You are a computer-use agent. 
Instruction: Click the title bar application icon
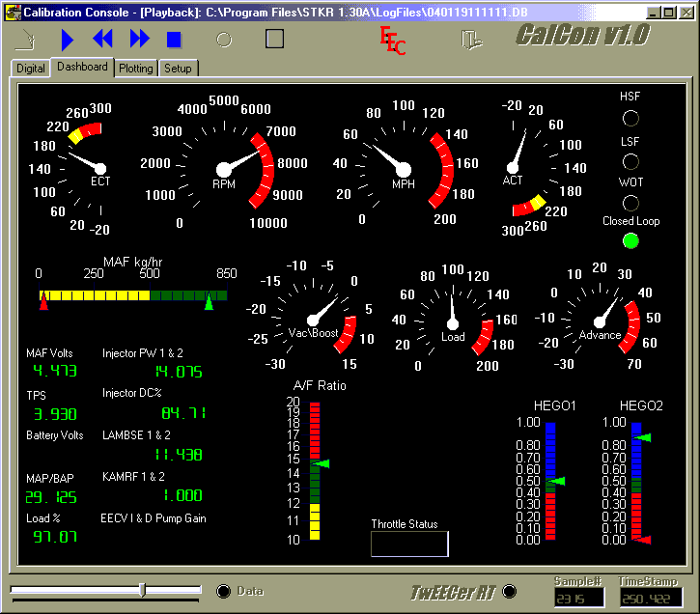pos(14,13)
